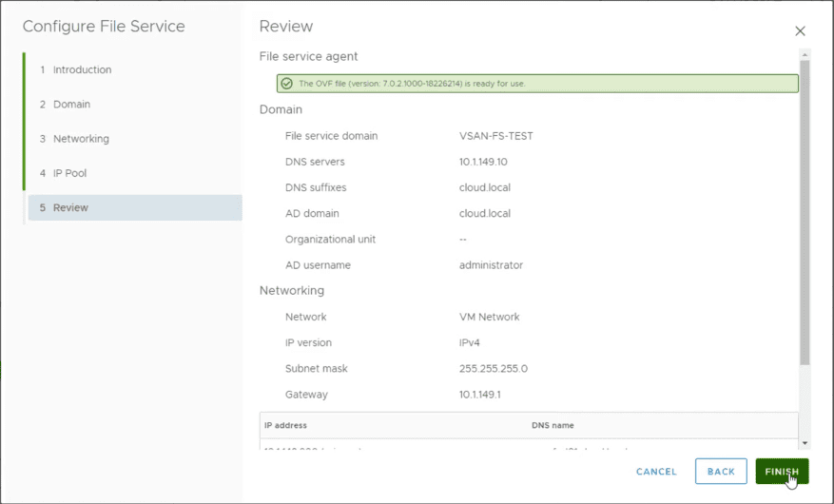Click the Subnet mask label
Viewport: 834px width, 504px height.
(x=317, y=368)
